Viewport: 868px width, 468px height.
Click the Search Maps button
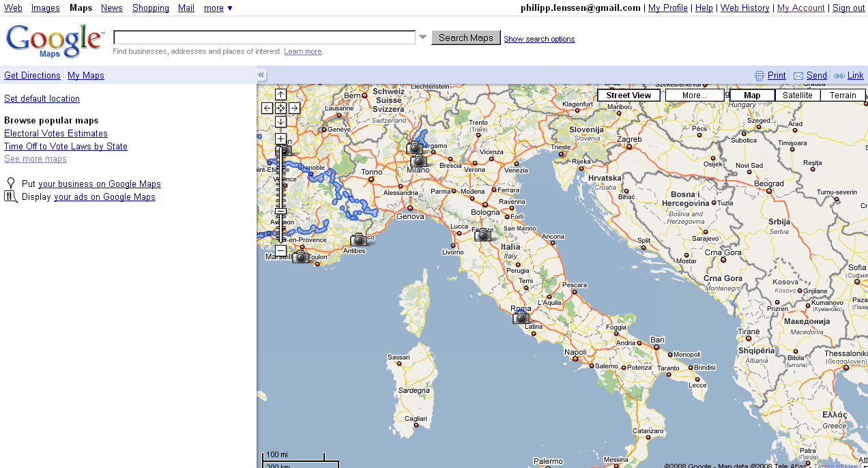(x=465, y=38)
